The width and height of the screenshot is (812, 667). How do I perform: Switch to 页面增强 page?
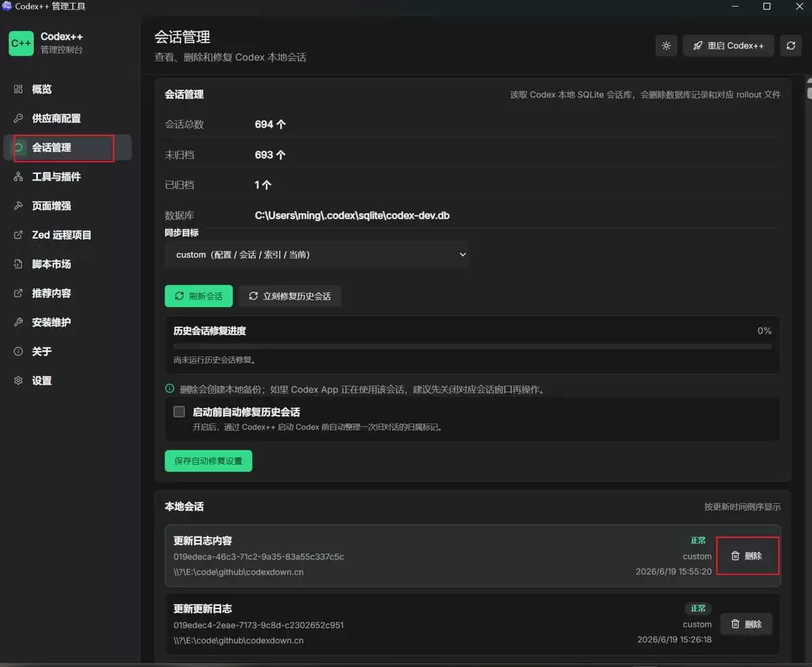click(68, 206)
